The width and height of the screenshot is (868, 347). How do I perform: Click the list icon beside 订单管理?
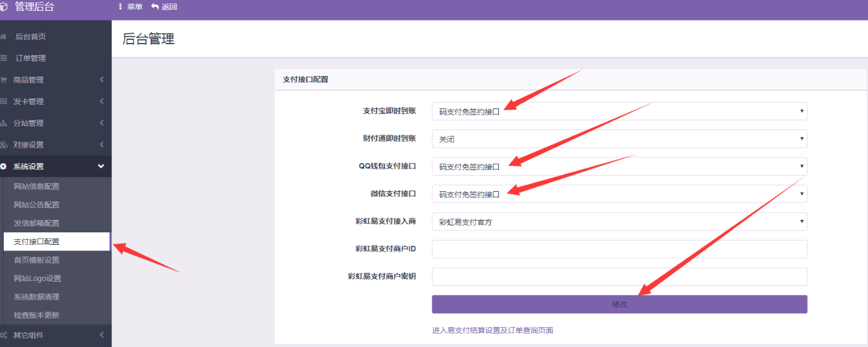pyautogui.click(x=4, y=59)
